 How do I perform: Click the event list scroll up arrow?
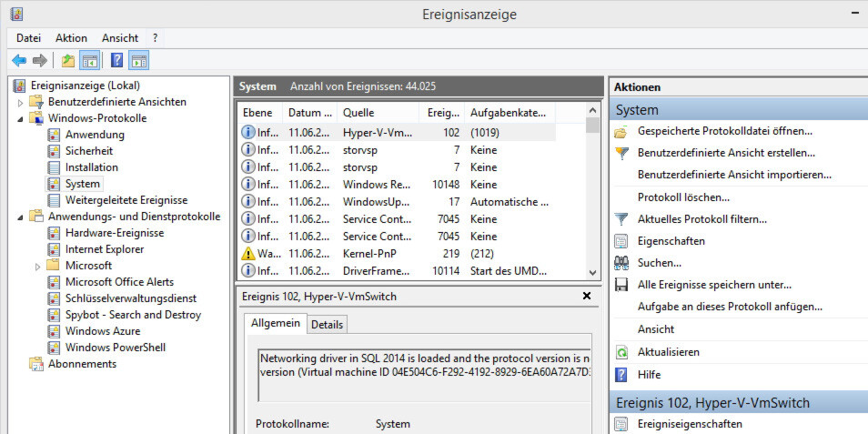point(592,110)
